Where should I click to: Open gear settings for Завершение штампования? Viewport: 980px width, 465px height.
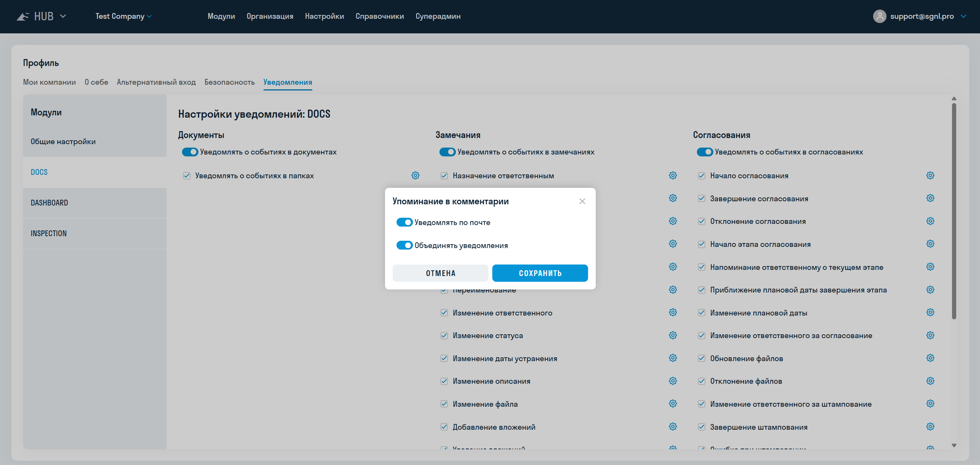pos(930,427)
